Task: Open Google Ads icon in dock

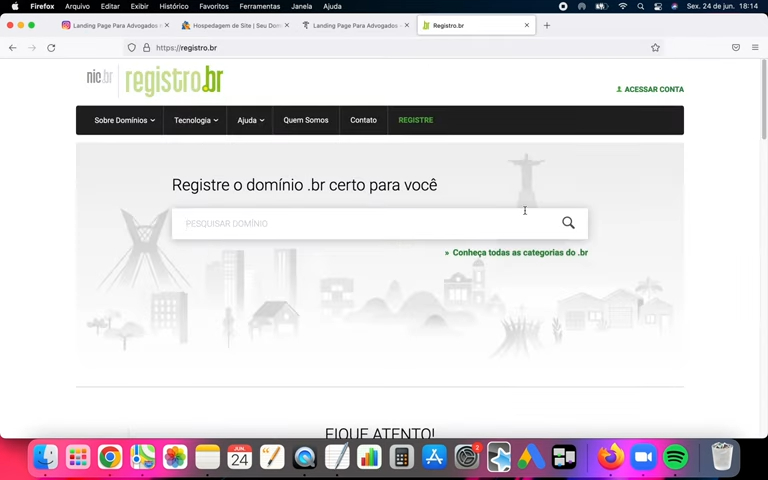Action: click(x=531, y=457)
